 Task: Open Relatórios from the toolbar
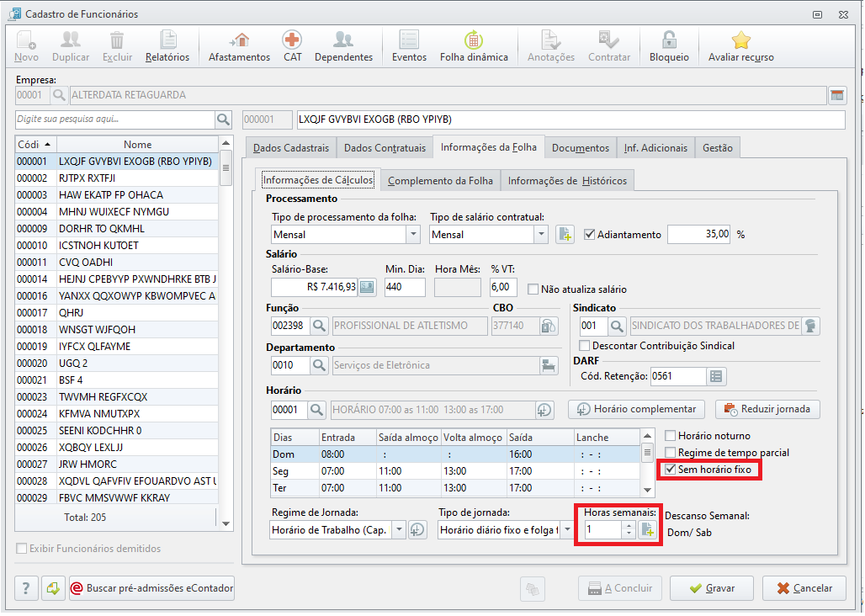(x=167, y=46)
